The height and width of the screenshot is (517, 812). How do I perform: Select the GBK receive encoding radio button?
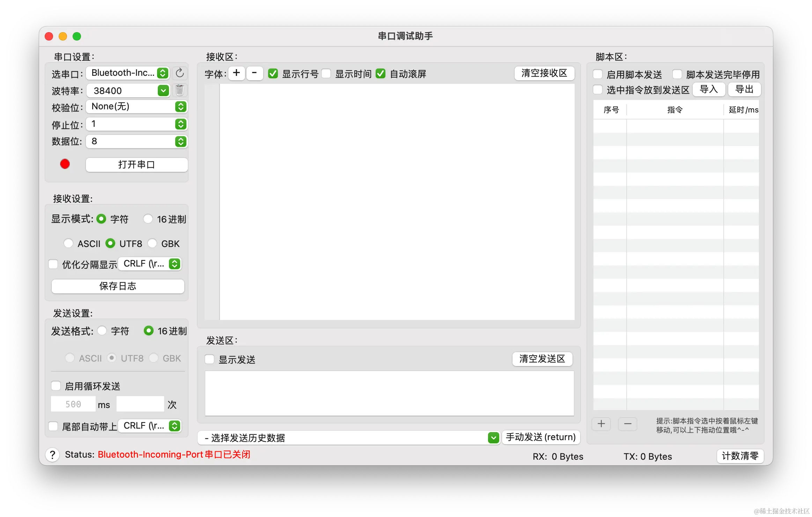152,243
